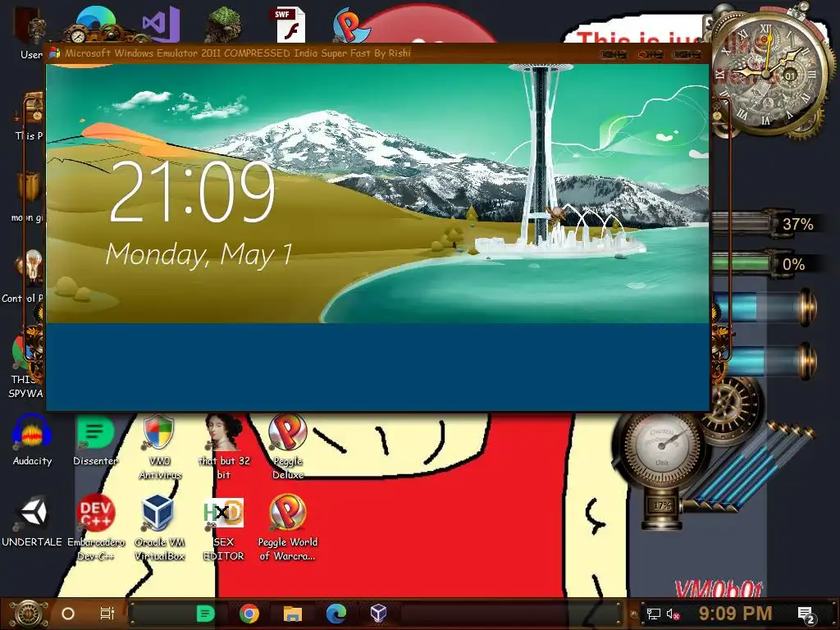Launch VMO Antivirus shortcut
This screenshot has width=840, height=630.
point(159,447)
